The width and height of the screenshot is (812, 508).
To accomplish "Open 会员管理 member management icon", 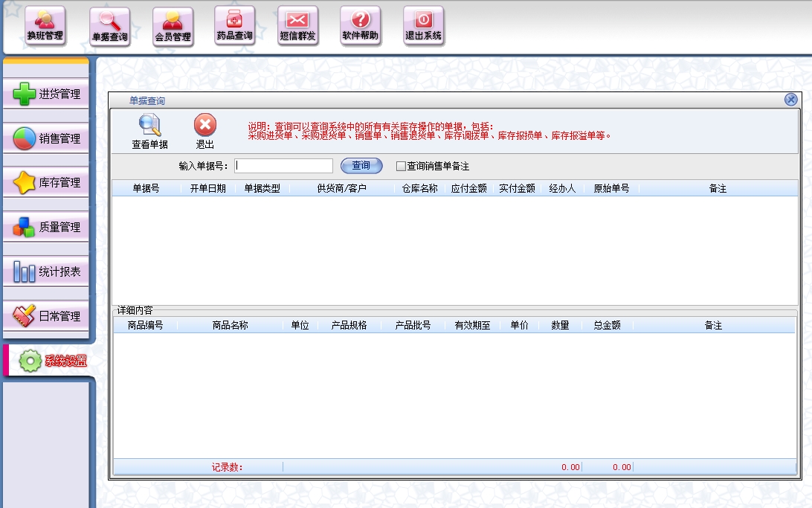I will (173, 27).
